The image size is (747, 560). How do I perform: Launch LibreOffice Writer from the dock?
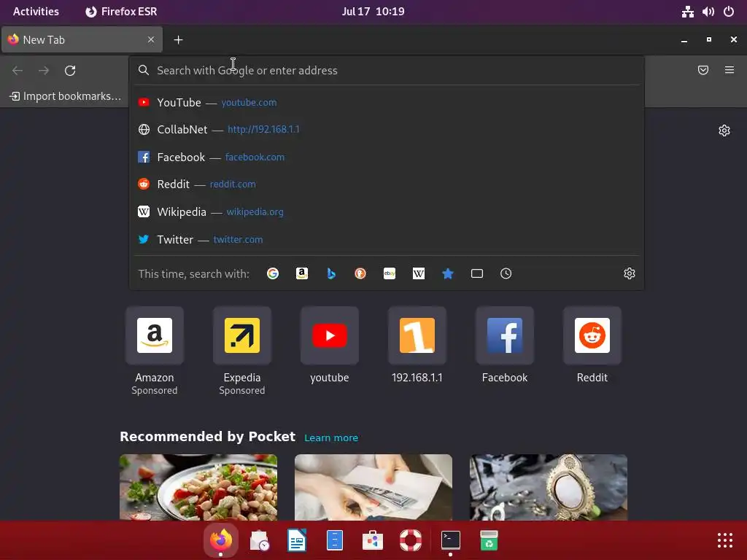[297, 540]
